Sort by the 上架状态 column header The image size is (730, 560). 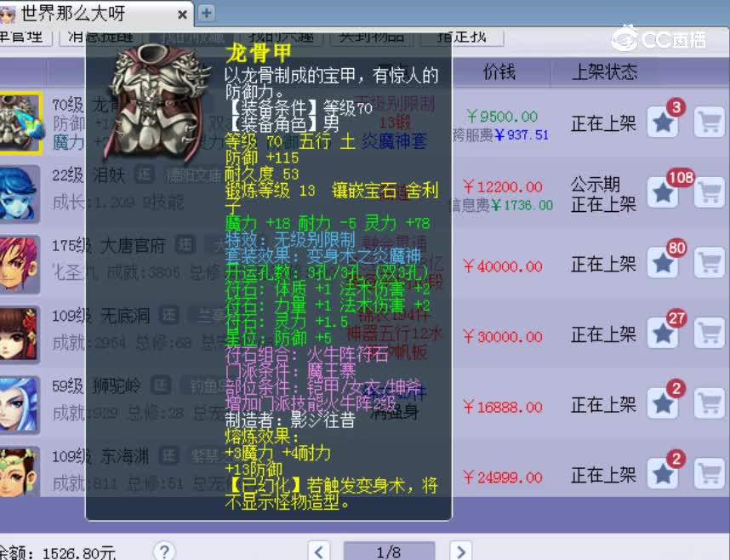(x=604, y=72)
